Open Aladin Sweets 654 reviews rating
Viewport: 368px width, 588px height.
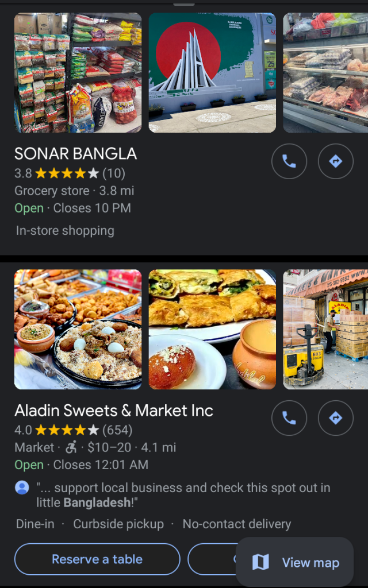coord(73,430)
